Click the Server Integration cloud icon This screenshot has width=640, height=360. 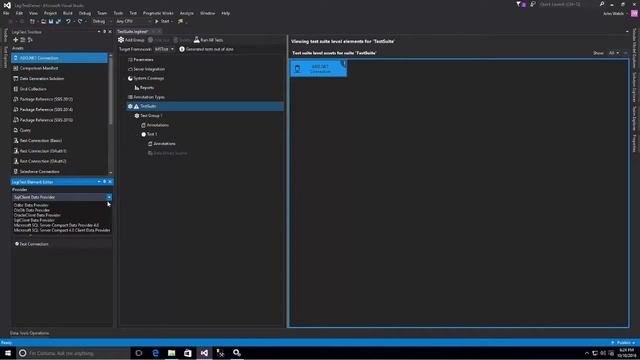(x=130, y=69)
